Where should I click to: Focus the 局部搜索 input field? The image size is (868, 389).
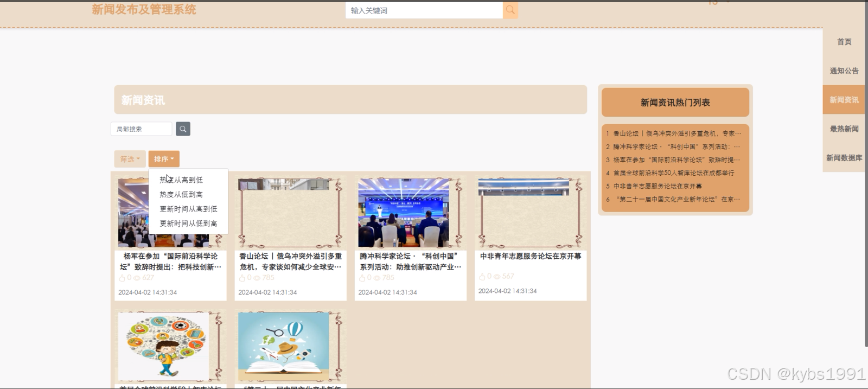point(142,129)
